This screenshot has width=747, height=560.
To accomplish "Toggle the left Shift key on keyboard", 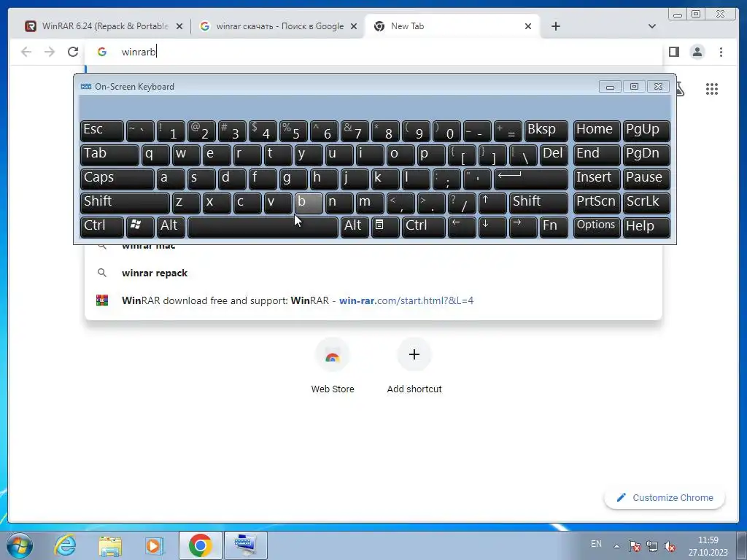I will pyautogui.click(x=125, y=203).
